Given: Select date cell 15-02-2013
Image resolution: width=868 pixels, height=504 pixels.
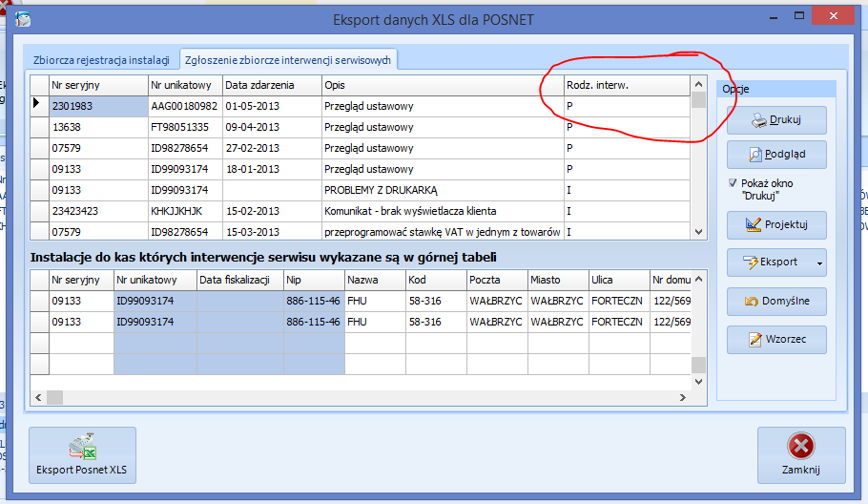Looking at the screenshot, I should (x=273, y=212).
